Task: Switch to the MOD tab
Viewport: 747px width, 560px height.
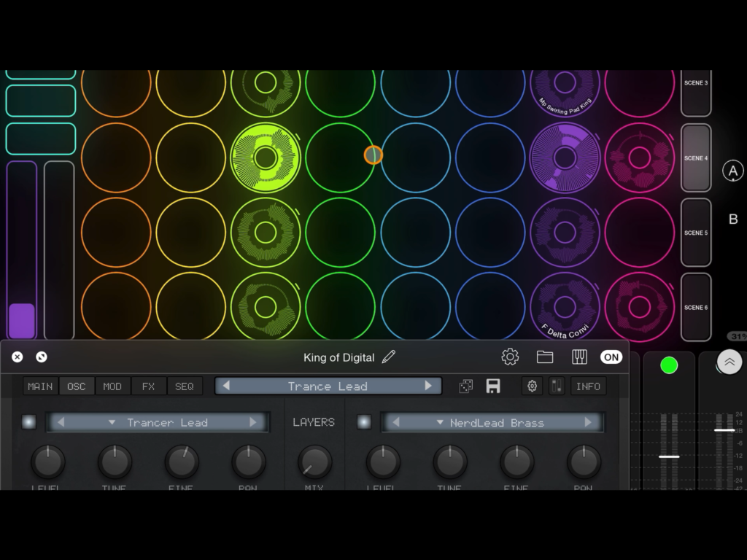Action: point(112,386)
